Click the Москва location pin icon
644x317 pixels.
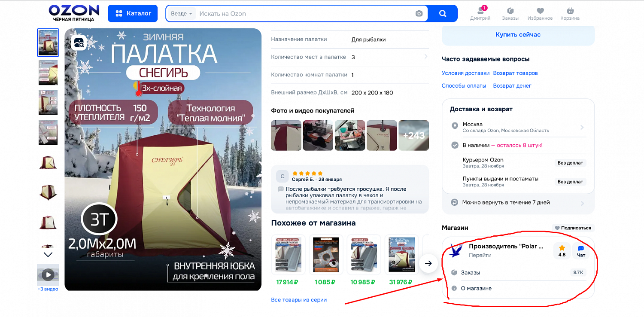pos(455,126)
